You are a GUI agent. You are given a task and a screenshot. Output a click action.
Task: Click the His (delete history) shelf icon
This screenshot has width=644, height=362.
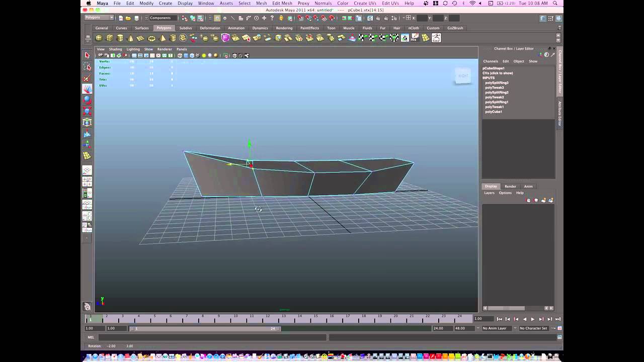pos(415,38)
